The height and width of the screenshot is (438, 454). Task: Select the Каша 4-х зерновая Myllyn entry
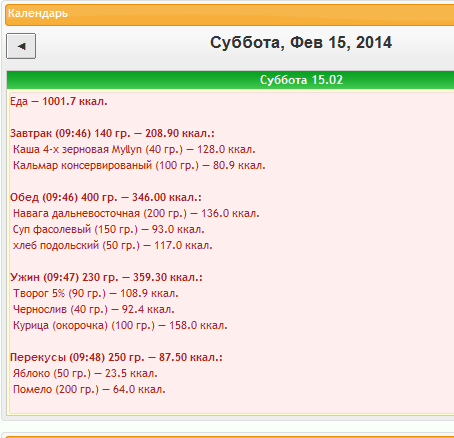point(134,149)
